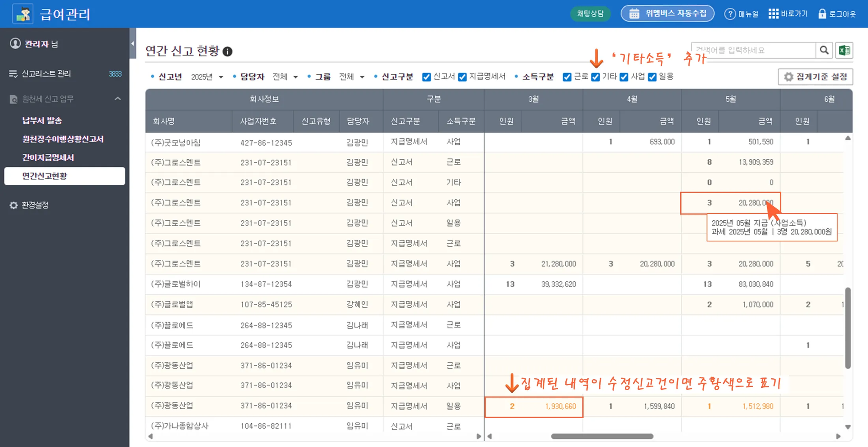The width and height of the screenshot is (868, 447).
Task: Click amount 39,332,620 in 글로벌하이 row
Action: pyautogui.click(x=559, y=284)
